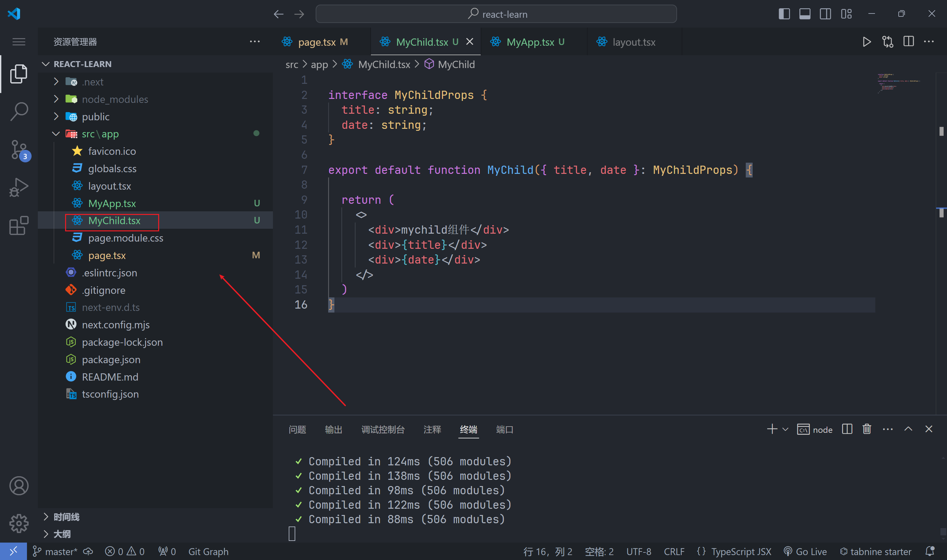Click the master branch status item
The width and height of the screenshot is (947, 560).
click(55, 552)
